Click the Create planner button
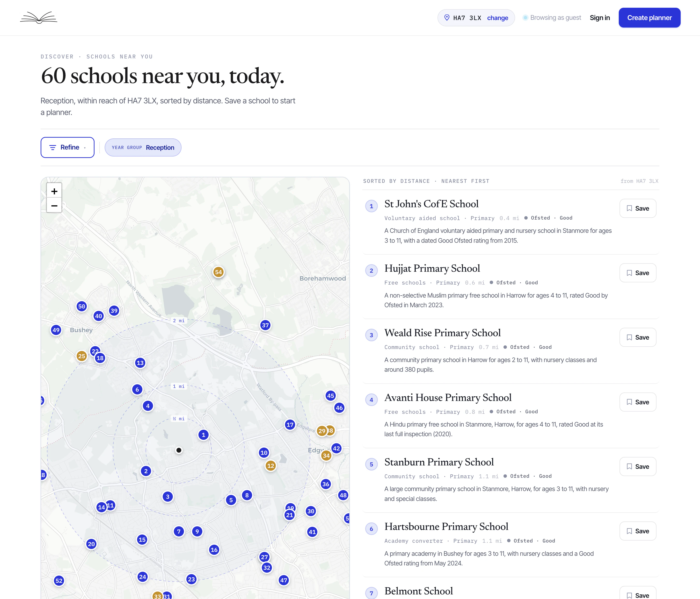This screenshot has height=599, width=700. coord(649,18)
